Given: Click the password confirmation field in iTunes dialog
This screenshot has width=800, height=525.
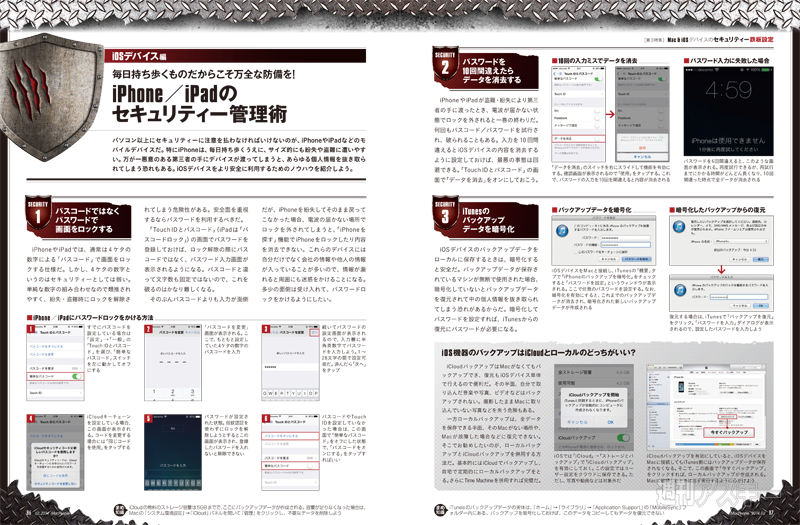Looking at the screenshot, I should pyautogui.click(x=625, y=245).
